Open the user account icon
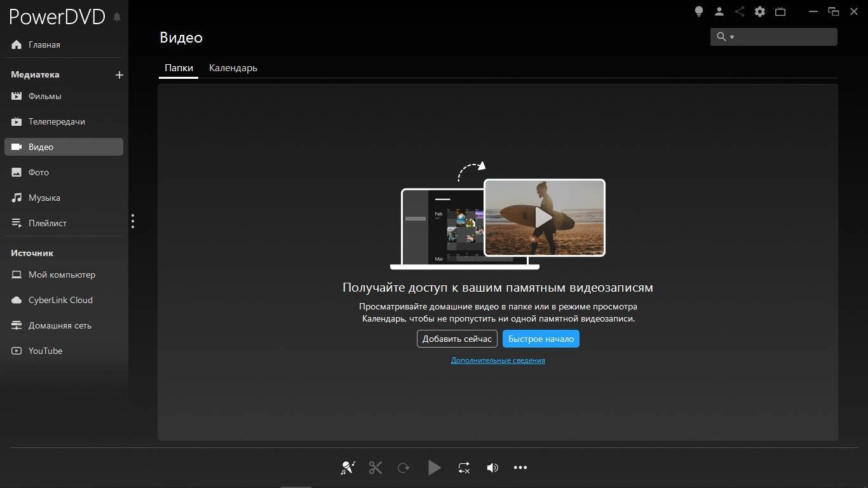The image size is (868, 488). point(719,11)
